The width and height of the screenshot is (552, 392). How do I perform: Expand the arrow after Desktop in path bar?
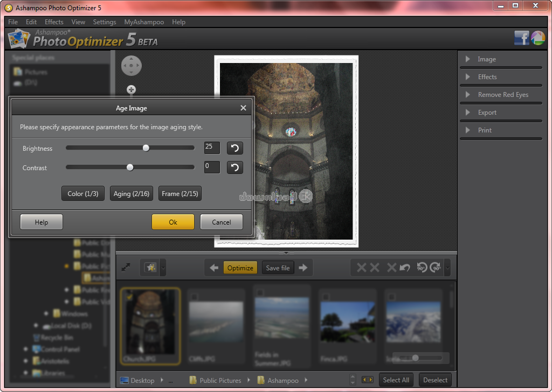[x=162, y=380]
